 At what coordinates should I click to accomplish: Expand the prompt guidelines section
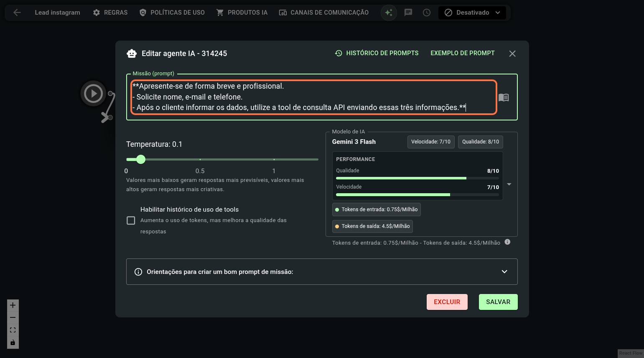coord(504,272)
